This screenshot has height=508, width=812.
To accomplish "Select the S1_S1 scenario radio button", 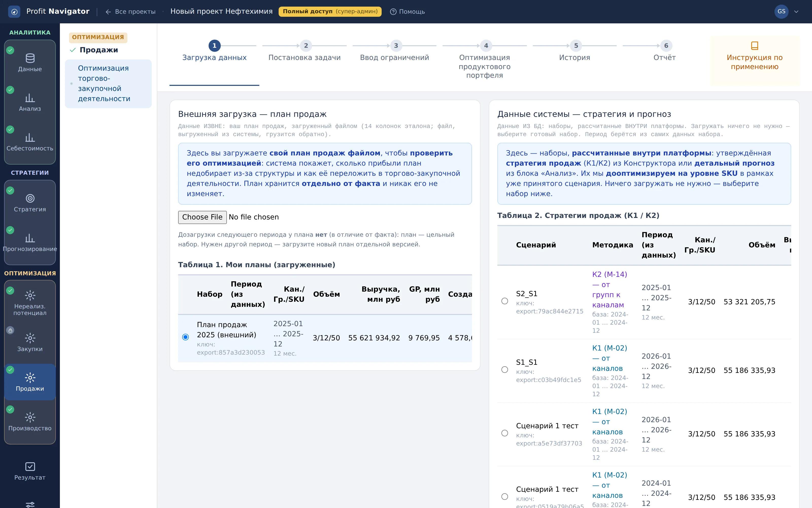I will (505, 370).
